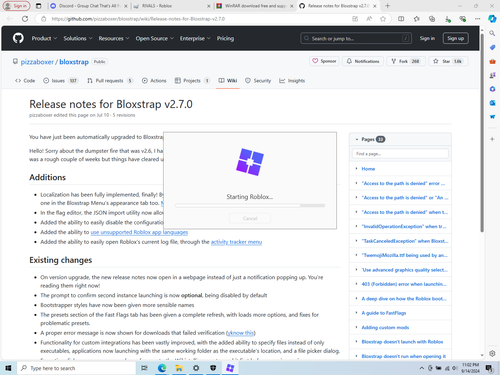Image resolution: width=500 pixels, height=375 pixels.
Task: Expand the Open Source dropdown
Action: [x=154, y=38]
